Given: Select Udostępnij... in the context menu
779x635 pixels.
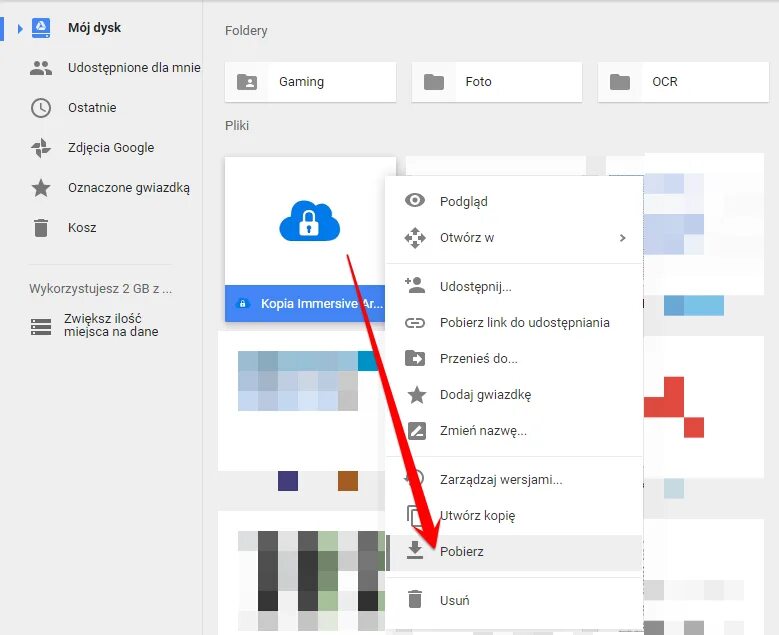Looking at the screenshot, I should coord(514,287).
